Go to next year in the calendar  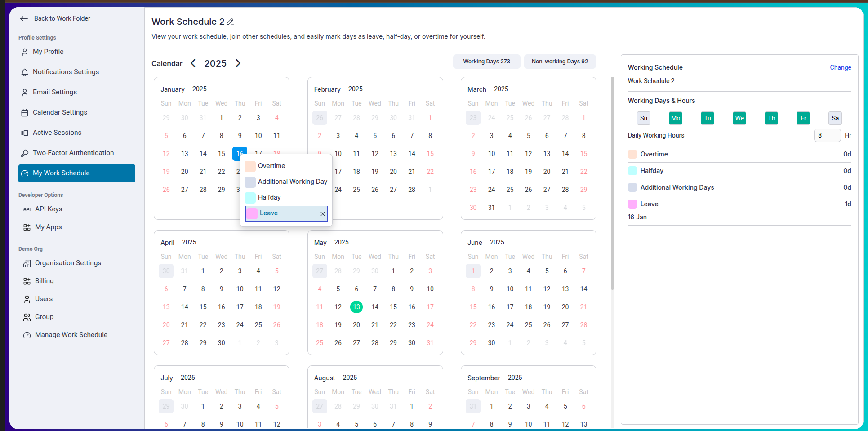238,63
